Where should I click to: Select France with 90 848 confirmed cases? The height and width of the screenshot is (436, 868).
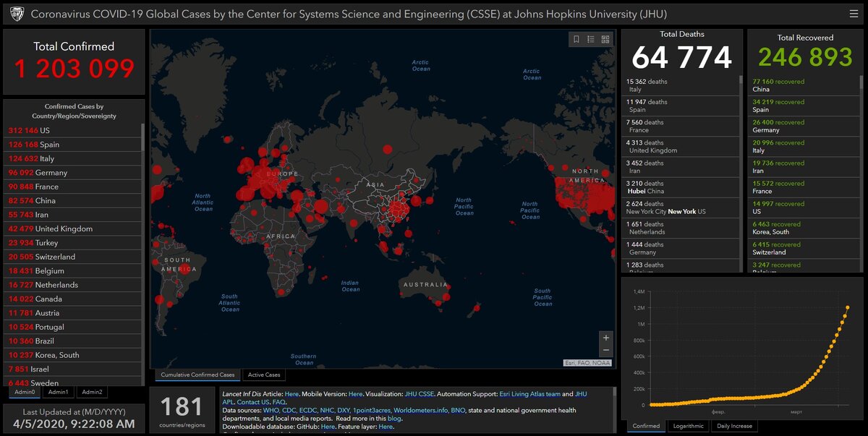tap(72, 187)
